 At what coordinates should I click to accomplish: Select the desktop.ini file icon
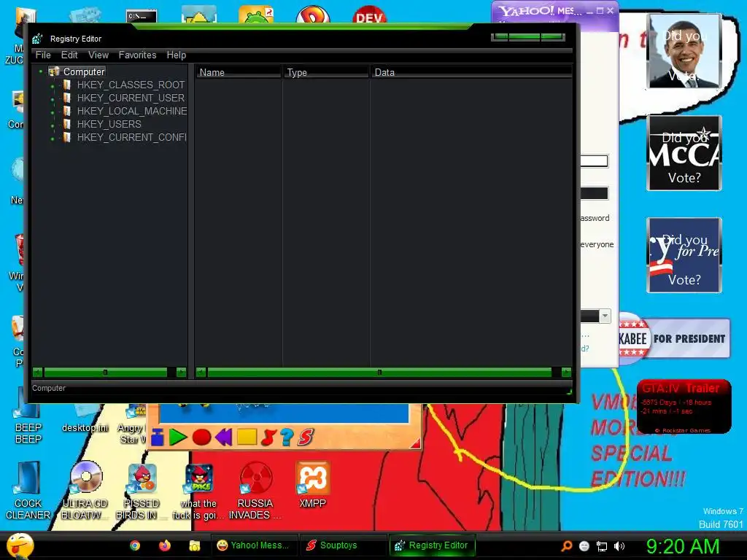(x=85, y=419)
